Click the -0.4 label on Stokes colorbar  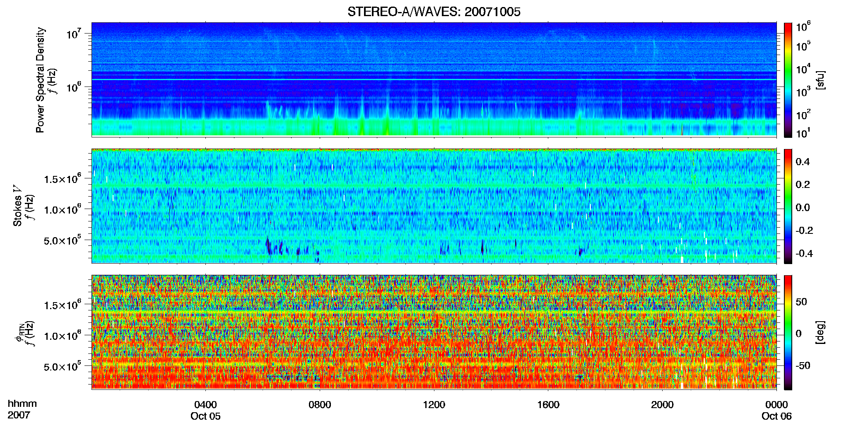[x=805, y=253]
